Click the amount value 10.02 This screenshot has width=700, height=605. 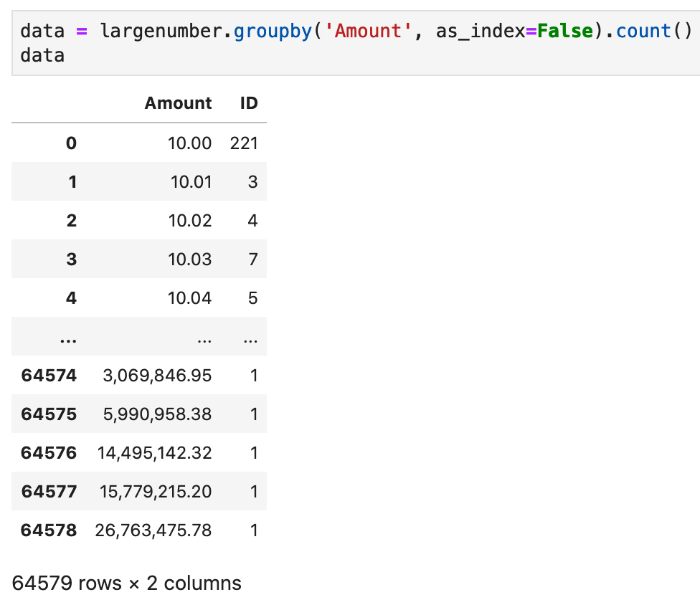pyautogui.click(x=190, y=220)
